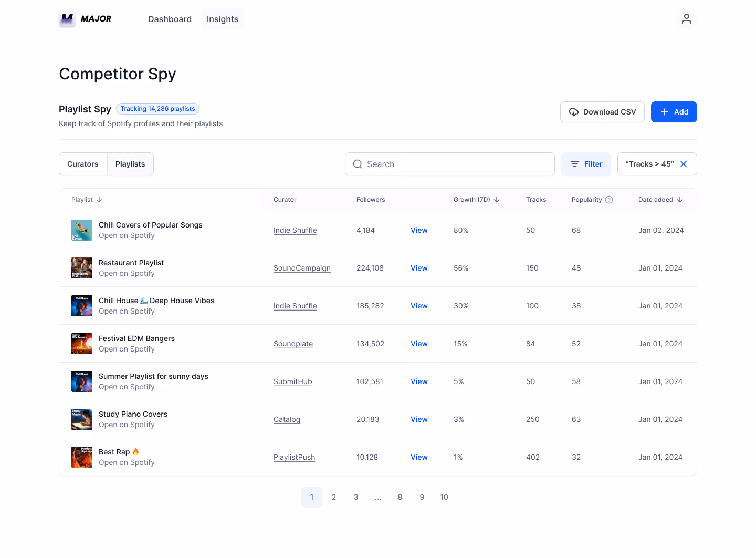This screenshot has width=756, height=558.
Task: Open Chill Covers of Popular Songs on Spotify
Action: [x=127, y=235]
